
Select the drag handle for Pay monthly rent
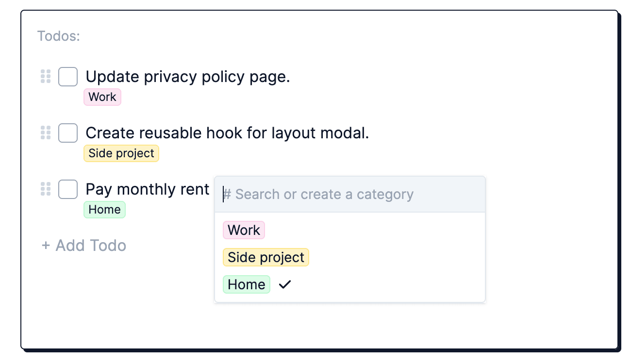tap(46, 189)
